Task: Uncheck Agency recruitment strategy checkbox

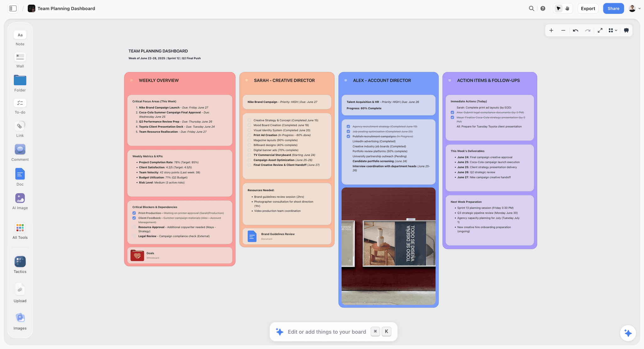Action: click(x=348, y=127)
